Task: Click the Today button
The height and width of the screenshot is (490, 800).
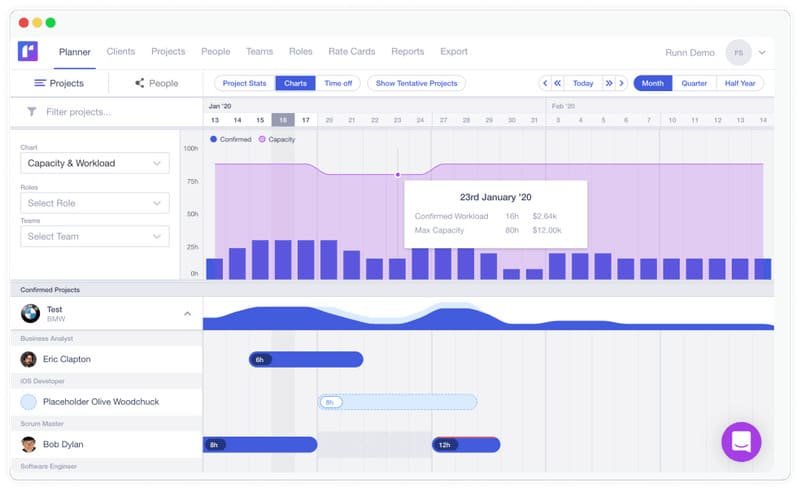Action: [583, 84]
